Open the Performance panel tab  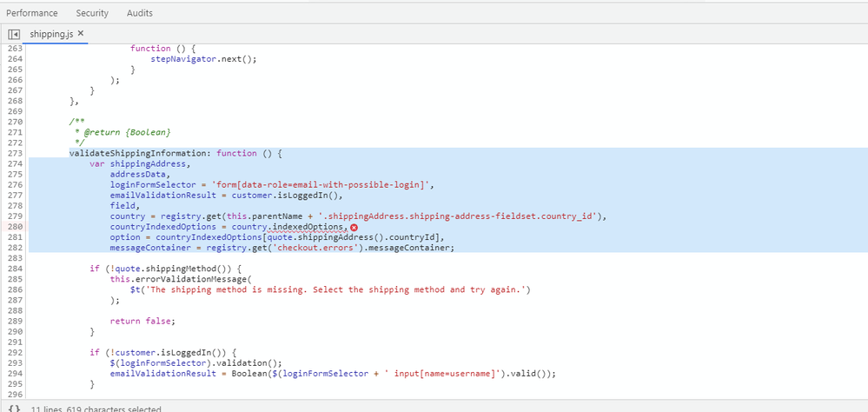[x=32, y=13]
